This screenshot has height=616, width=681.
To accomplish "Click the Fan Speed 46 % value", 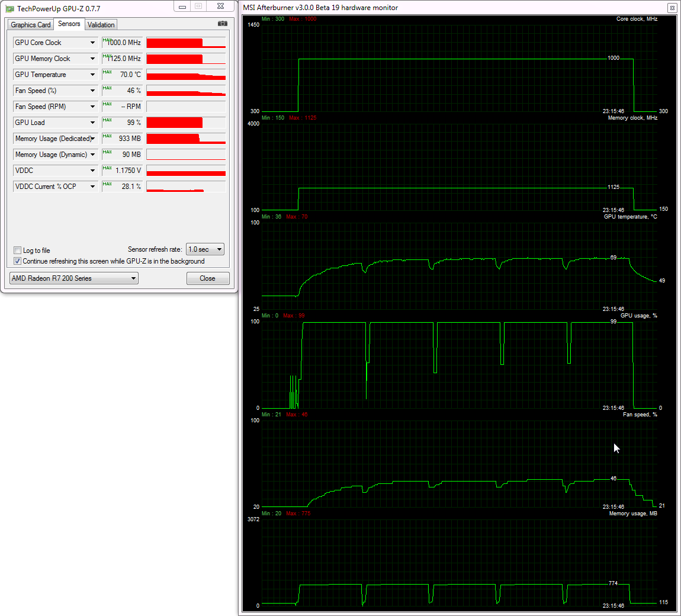I will coord(122,91).
